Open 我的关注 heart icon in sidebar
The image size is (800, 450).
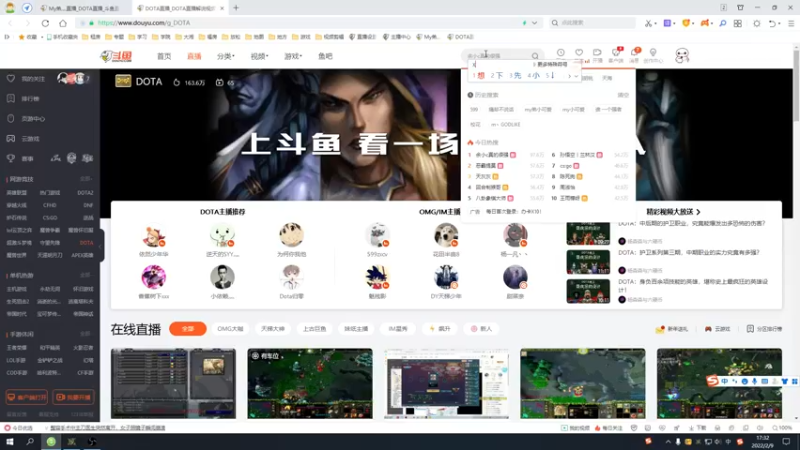click(x=11, y=79)
